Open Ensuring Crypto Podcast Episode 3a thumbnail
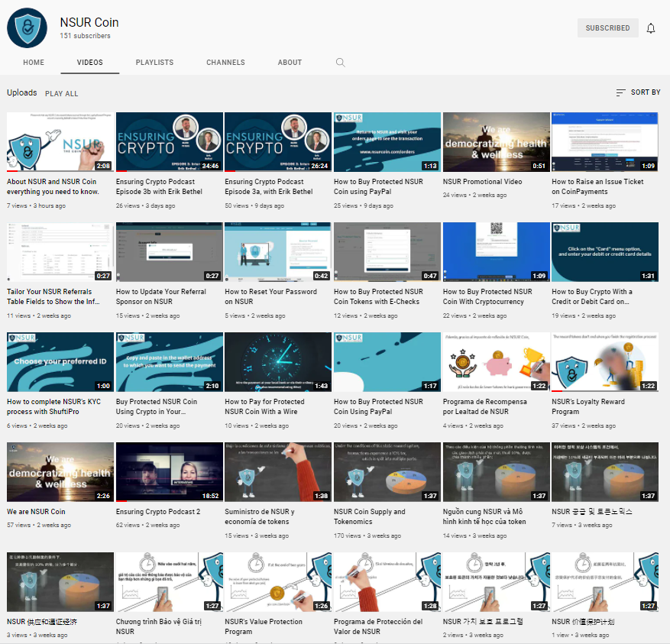Viewport: 670px width, 644px height. [x=278, y=142]
